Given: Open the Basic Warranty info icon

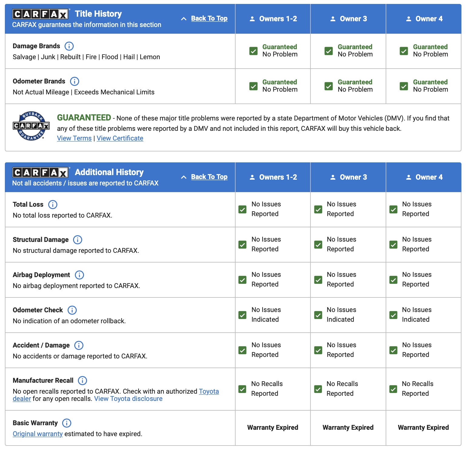Looking at the screenshot, I should (67, 423).
